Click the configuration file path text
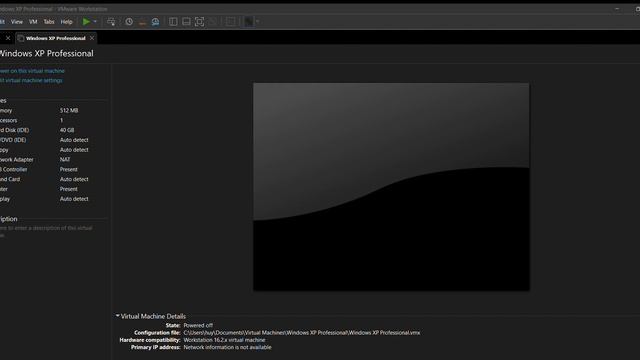The width and height of the screenshot is (640, 360). [302, 333]
